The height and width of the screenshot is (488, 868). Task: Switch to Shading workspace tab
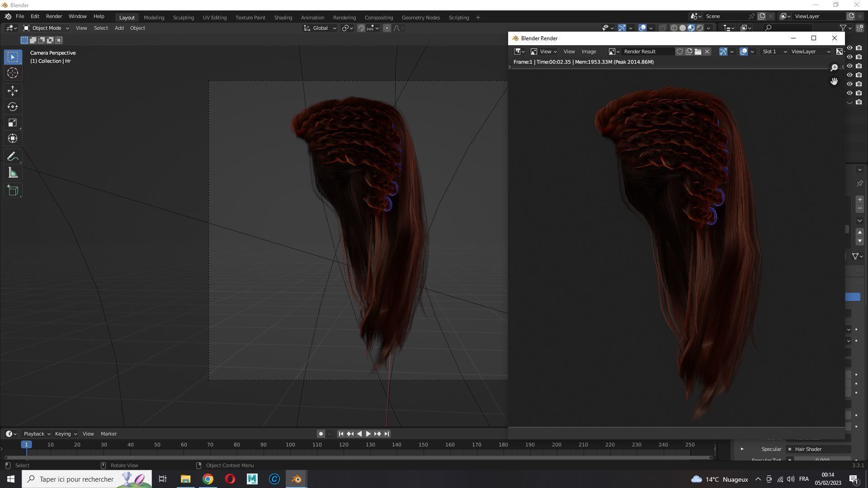pos(283,18)
